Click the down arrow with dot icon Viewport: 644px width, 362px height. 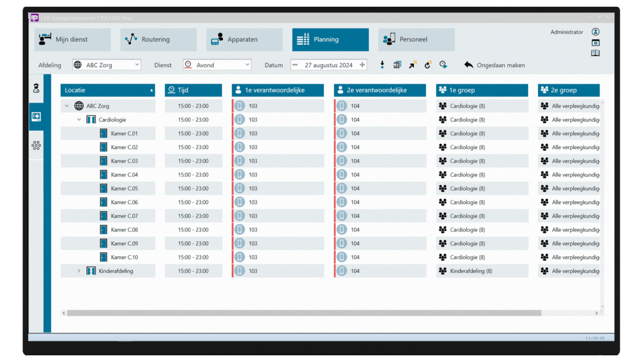pyautogui.click(x=382, y=65)
